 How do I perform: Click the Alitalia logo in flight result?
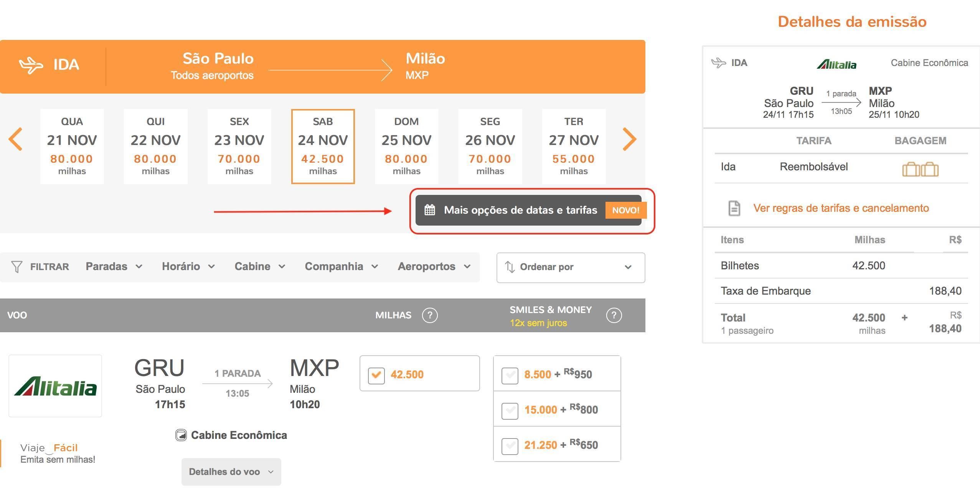coord(55,386)
